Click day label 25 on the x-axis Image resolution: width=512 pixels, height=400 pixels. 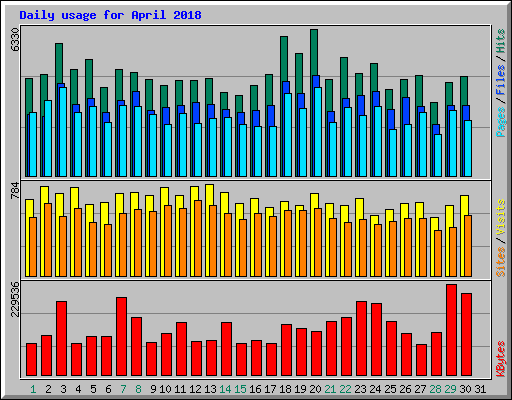point(390,389)
